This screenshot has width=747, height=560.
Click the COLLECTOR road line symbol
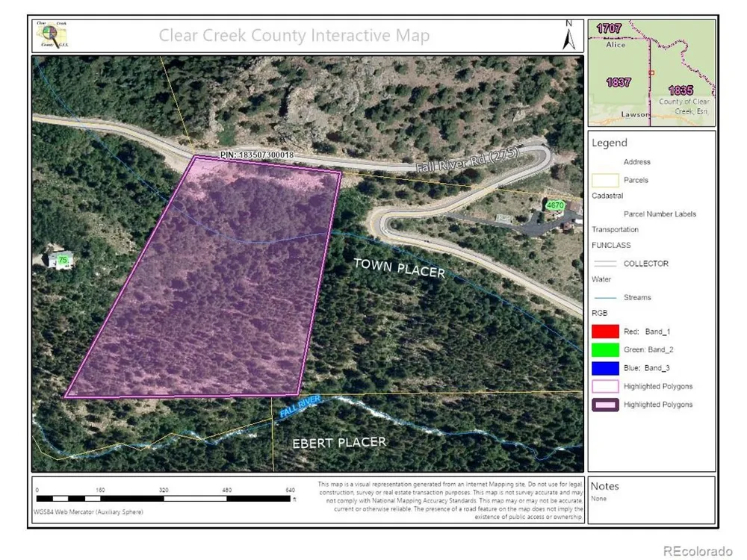click(x=605, y=264)
